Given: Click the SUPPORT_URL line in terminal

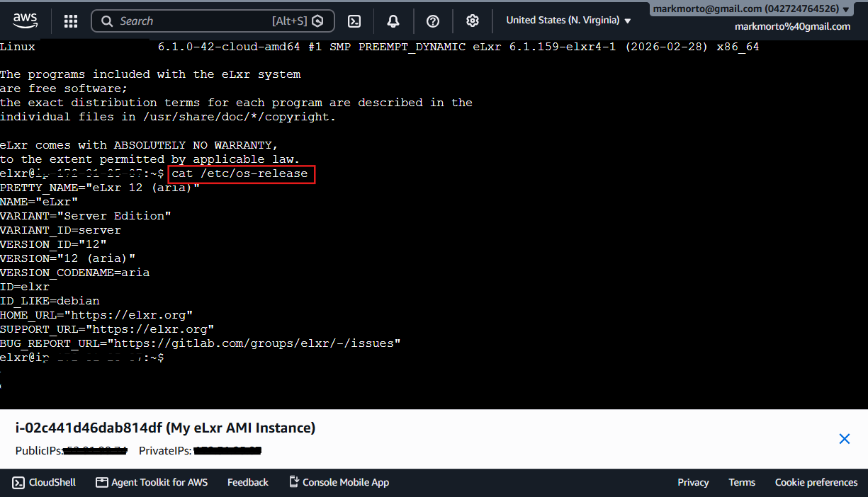Looking at the screenshot, I should click(107, 329).
